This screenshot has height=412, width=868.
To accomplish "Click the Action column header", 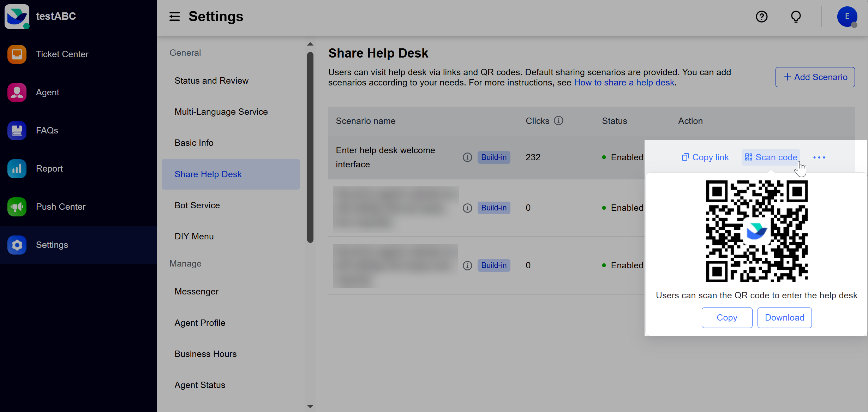I will tap(690, 121).
